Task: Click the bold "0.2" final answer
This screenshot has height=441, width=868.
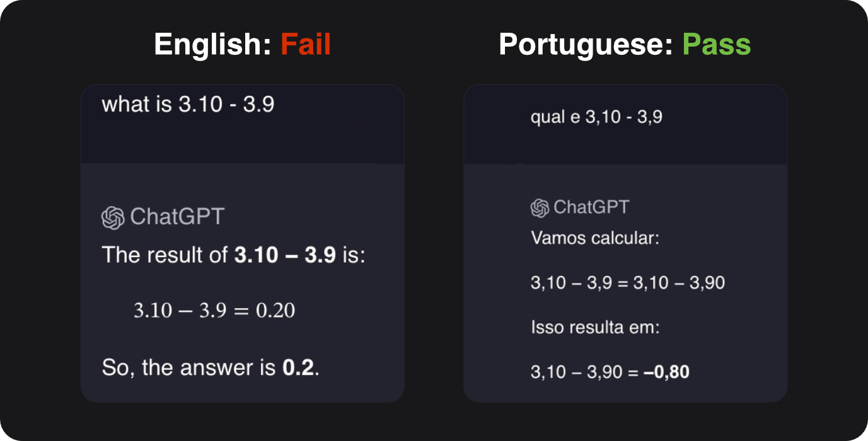Action: click(x=298, y=367)
